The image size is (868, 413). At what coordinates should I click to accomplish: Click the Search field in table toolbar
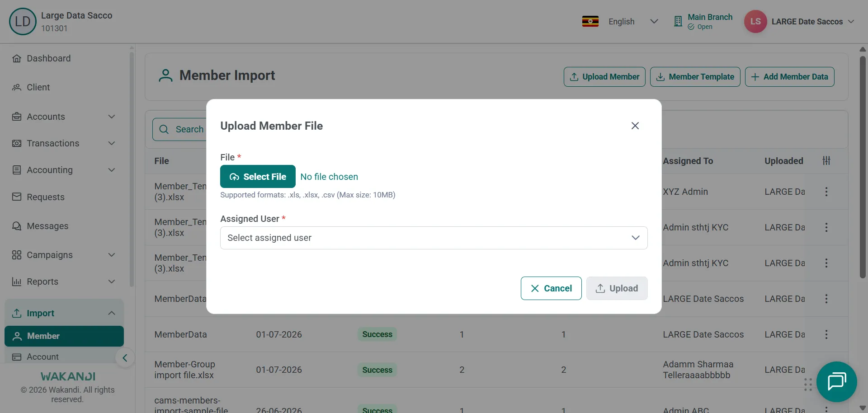coord(179,129)
